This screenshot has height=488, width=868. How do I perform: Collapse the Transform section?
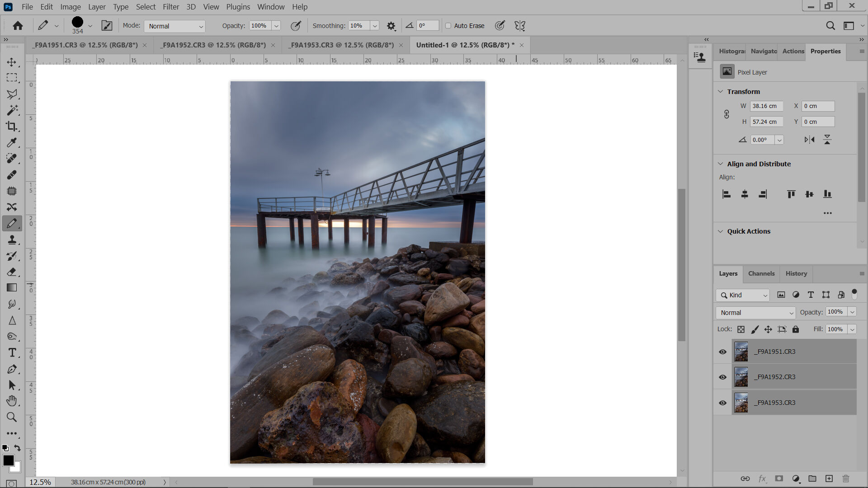721,91
